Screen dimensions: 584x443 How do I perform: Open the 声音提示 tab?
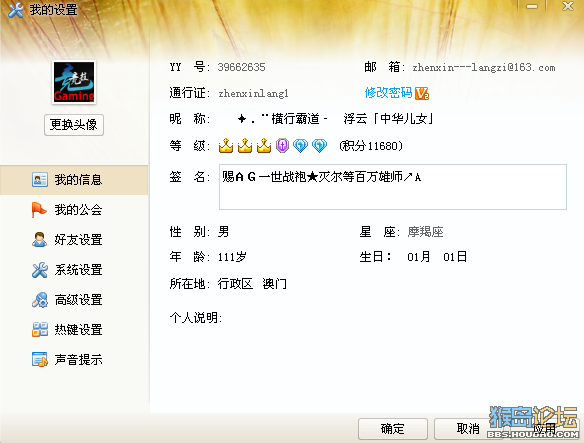(x=74, y=360)
